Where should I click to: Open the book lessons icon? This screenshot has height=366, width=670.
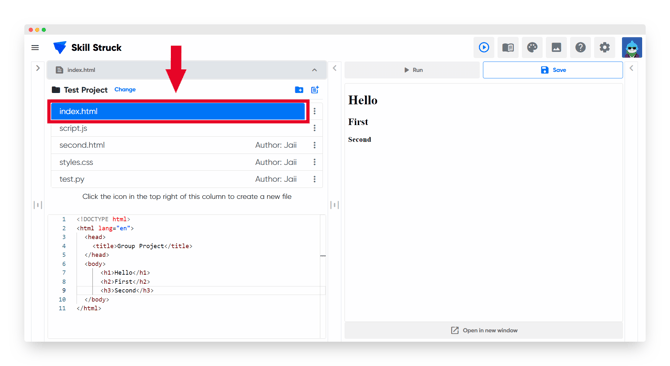(x=508, y=47)
